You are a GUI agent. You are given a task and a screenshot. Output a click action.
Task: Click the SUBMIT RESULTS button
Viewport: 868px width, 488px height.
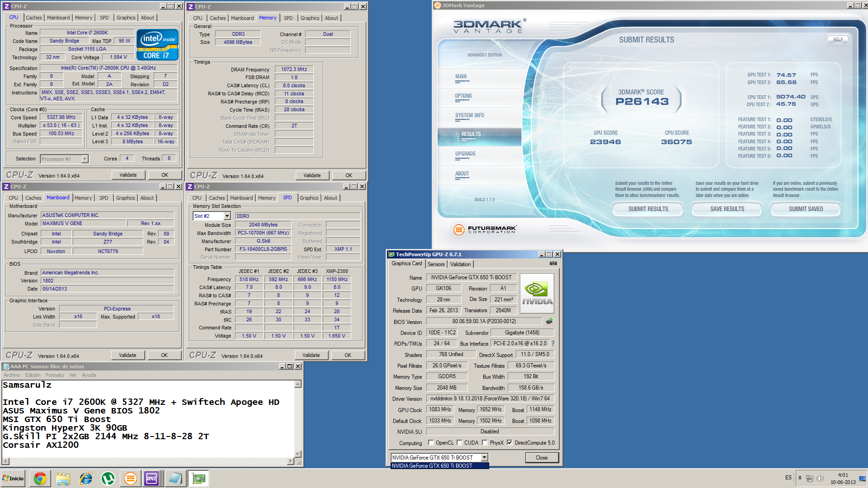click(x=648, y=209)
